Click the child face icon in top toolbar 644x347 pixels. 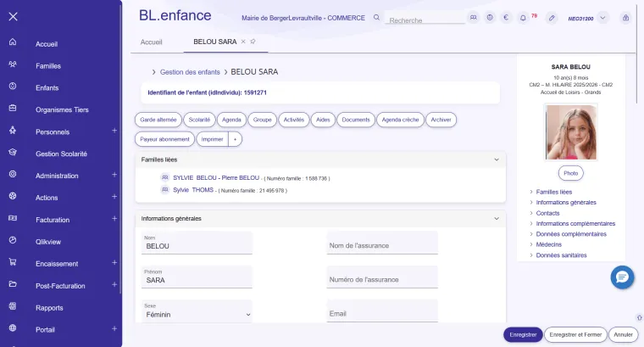(x=490, y=18)
